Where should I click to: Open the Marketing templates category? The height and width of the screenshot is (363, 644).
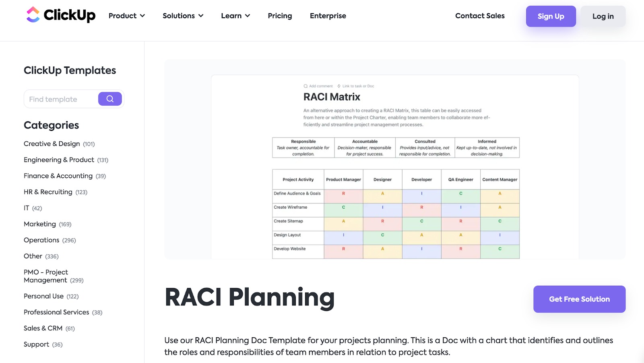(x=40, y=224)
